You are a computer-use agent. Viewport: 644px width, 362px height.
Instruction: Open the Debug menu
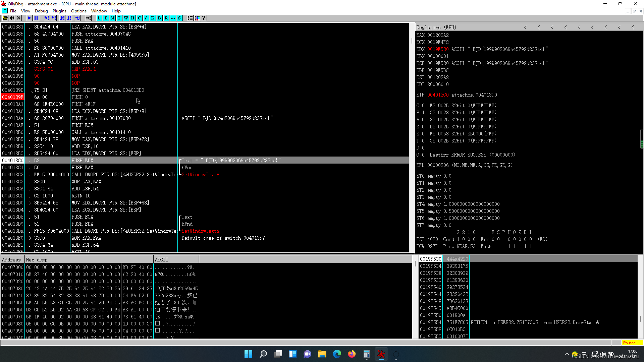(41, 11)
